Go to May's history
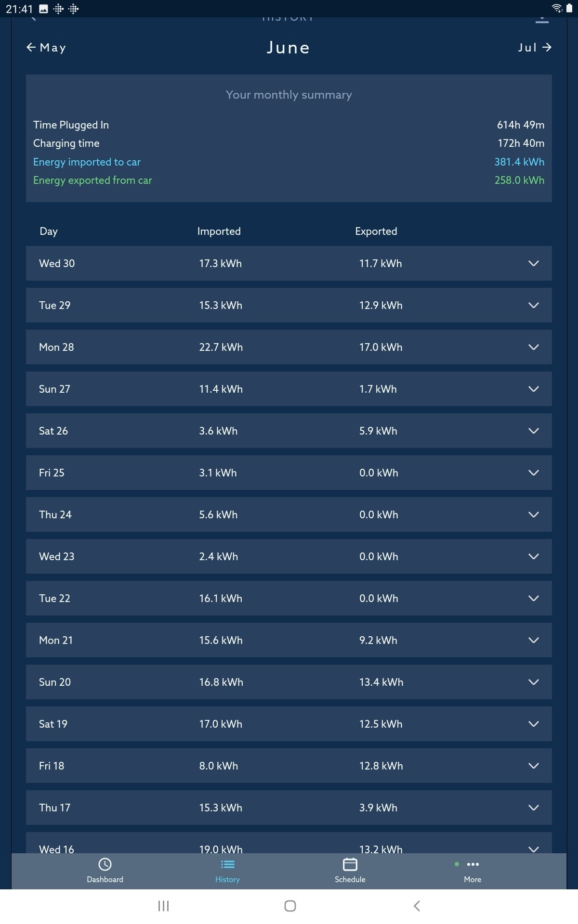 click(x=47, y=47)
